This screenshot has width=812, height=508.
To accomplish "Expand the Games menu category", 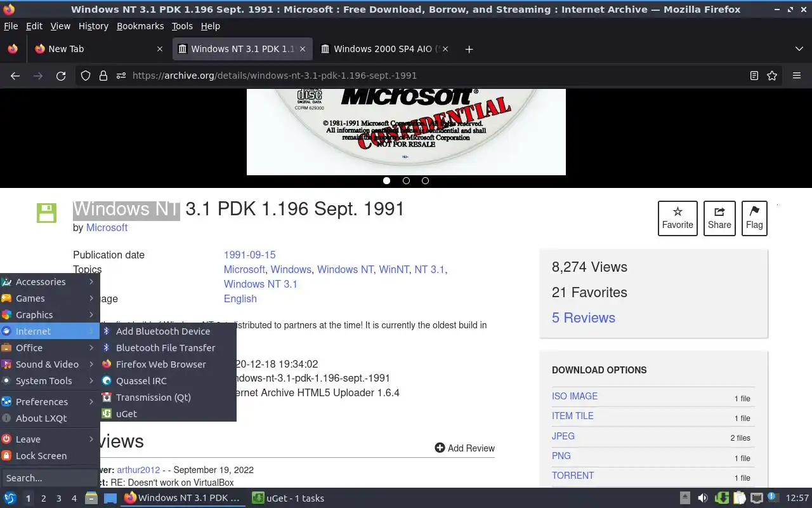I will (49, 298).
